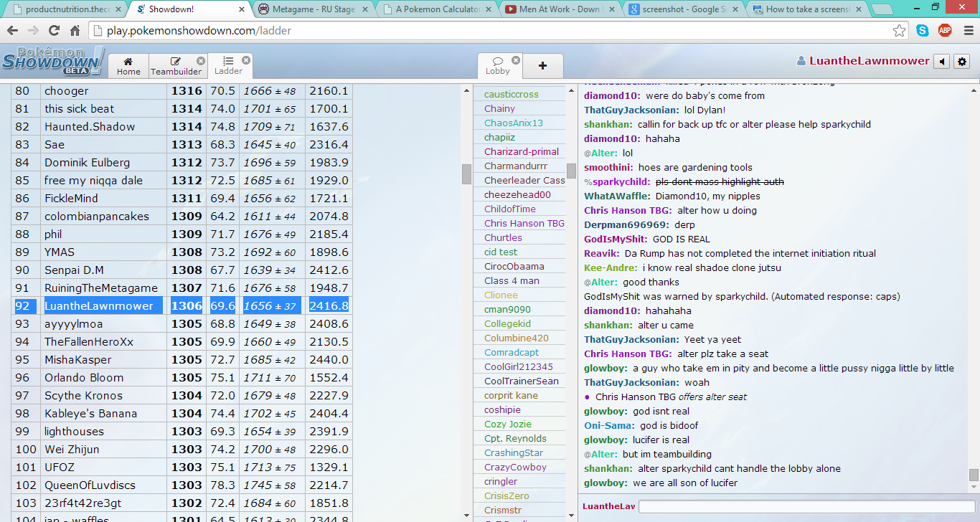
Task: Open the Teambuilder tab
Action: pyautogui.click(x=176, y=66)
